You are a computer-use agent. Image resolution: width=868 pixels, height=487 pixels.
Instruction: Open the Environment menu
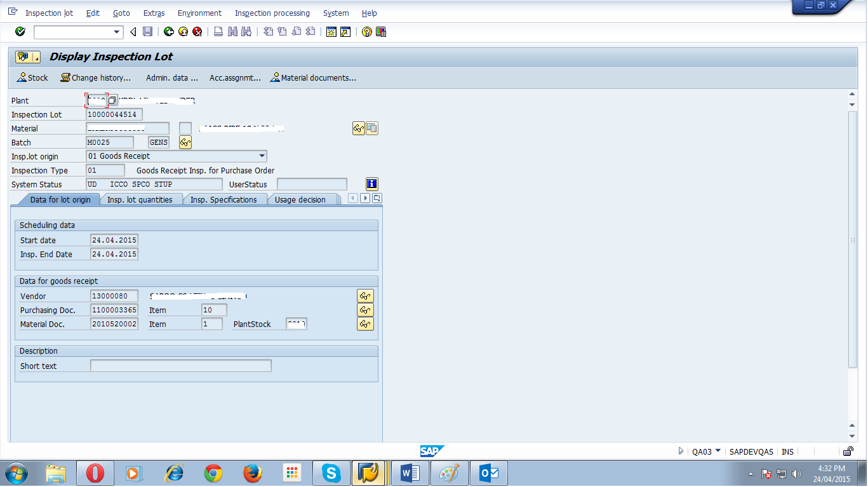199,13
